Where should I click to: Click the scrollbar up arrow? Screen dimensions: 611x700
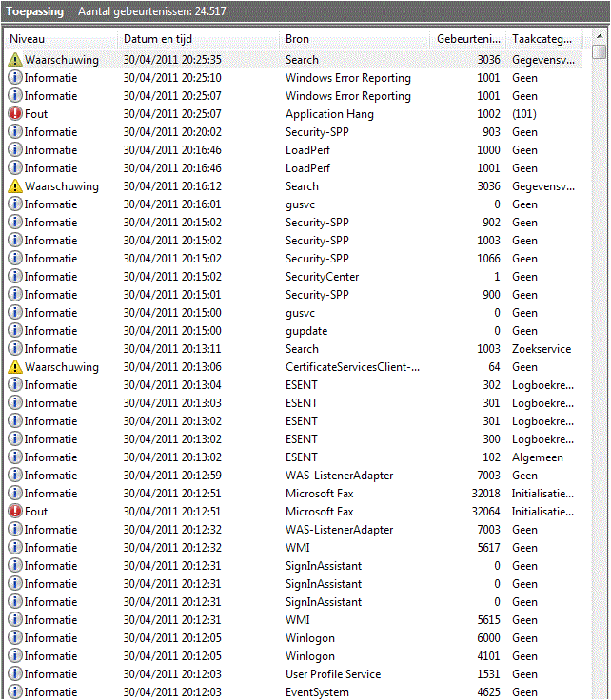click(x=599, y=35)
